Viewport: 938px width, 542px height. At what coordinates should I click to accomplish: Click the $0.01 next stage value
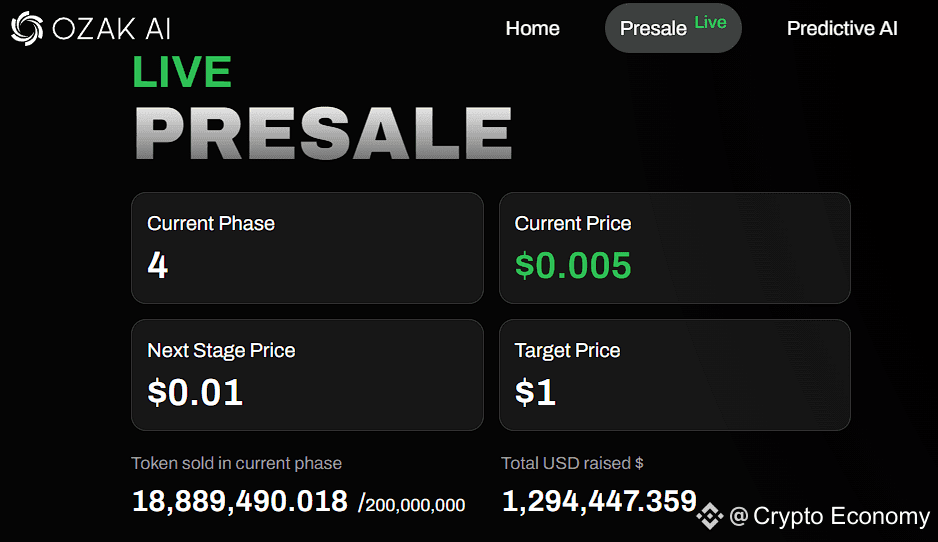pos(195,392)
